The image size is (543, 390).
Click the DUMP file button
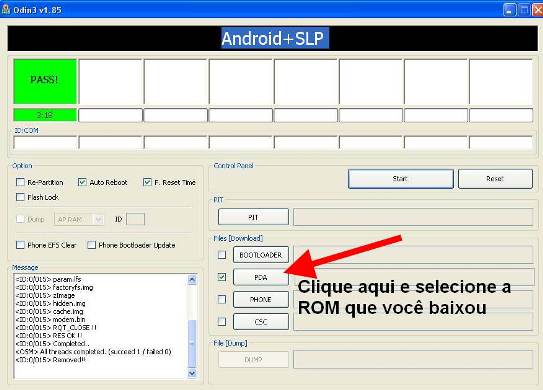coord(253,360)
